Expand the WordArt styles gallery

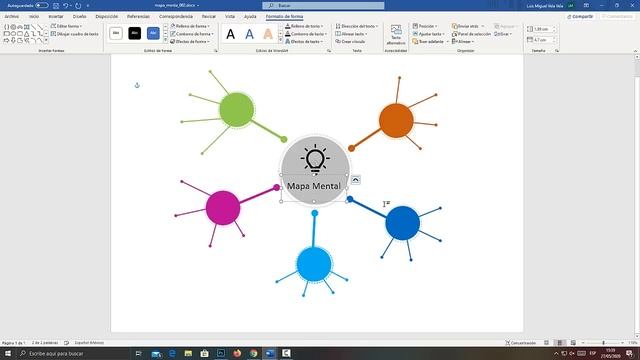pyautogui.click(x=280, y=40)
